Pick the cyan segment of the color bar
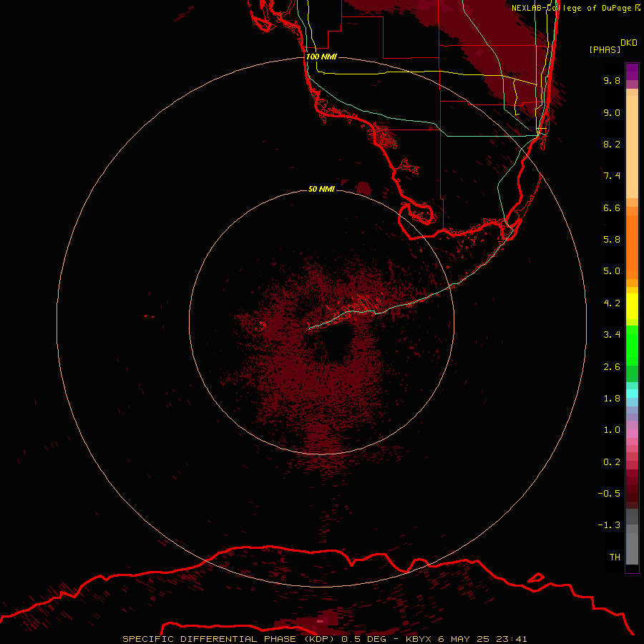 (x=632, y=393)
